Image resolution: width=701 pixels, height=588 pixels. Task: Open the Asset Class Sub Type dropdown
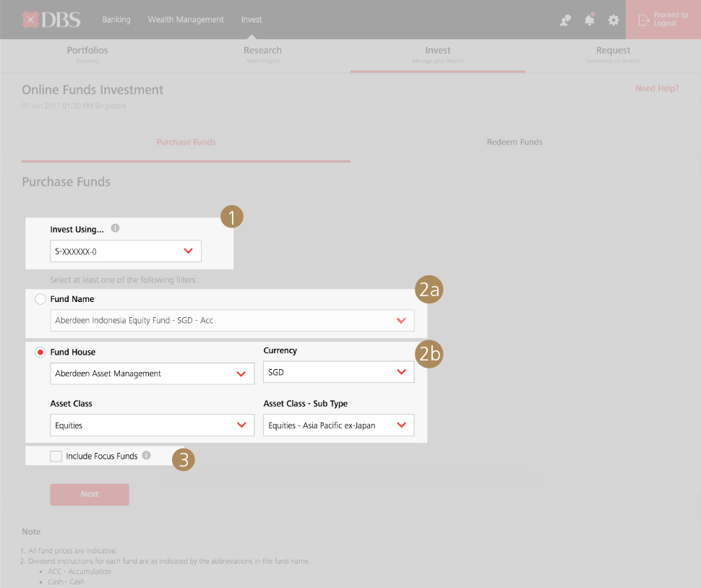[338, 425]
